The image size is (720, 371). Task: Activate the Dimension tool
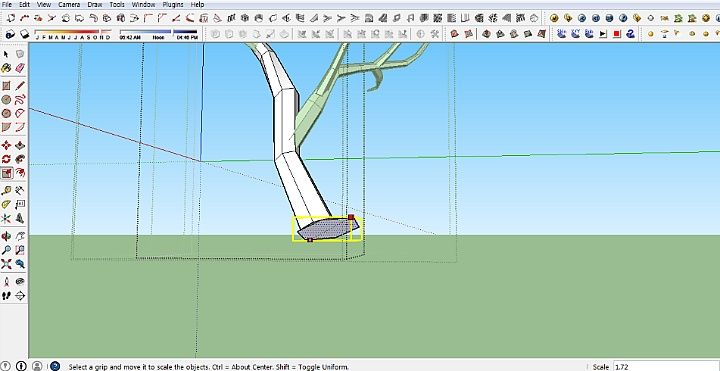[x=20, y=191]
